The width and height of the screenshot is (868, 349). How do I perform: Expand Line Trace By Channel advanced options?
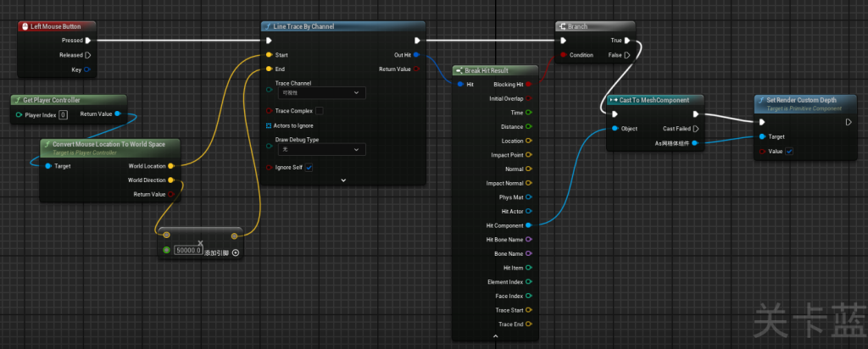click(x=343, y=180)
